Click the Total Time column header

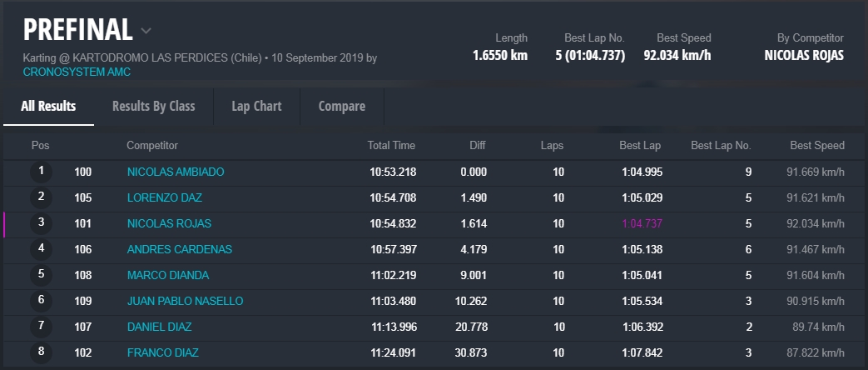pyautogui.click(x=391, y=145)
